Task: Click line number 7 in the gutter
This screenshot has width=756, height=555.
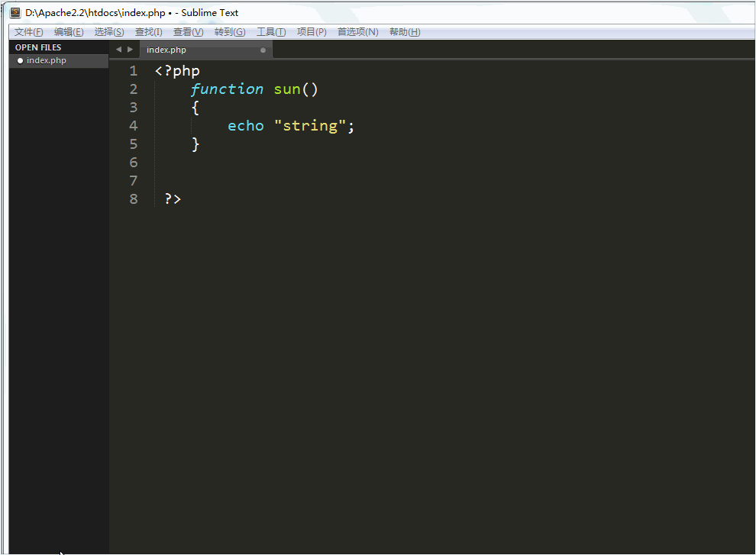Action: [x=134, y=181]
